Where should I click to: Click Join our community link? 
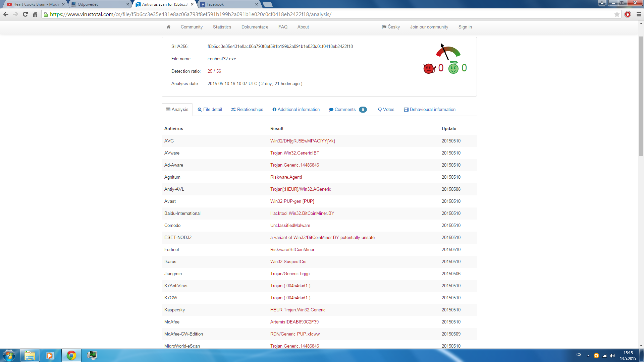(x=429, y=27)
